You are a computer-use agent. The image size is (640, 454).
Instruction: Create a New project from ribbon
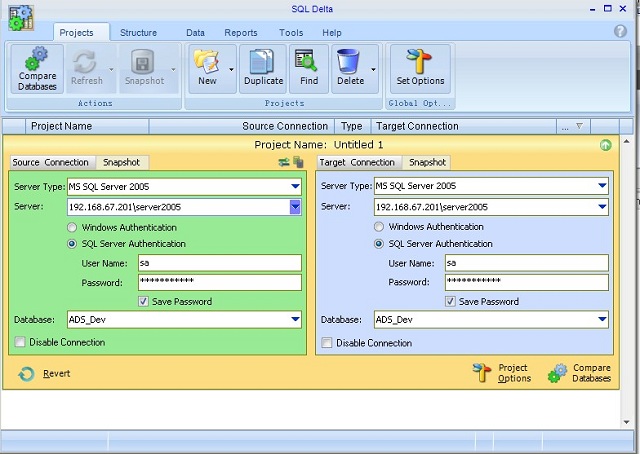207,69
